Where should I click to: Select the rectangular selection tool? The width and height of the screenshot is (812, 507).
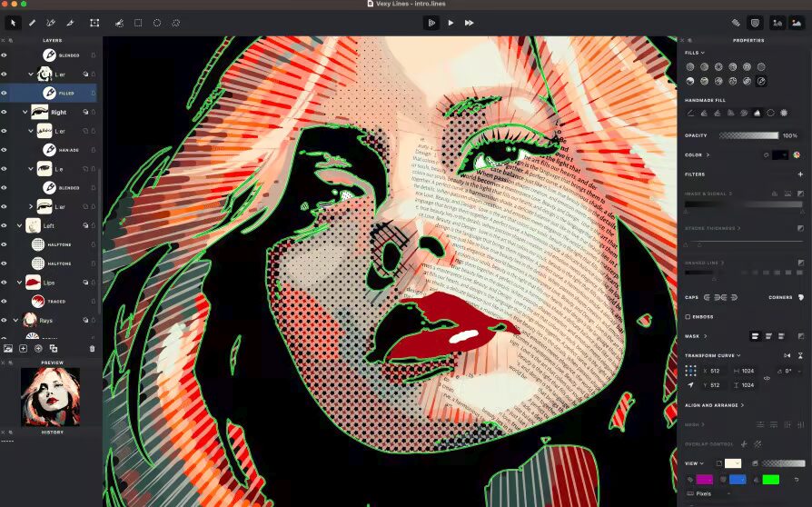(x=138, y=23)
